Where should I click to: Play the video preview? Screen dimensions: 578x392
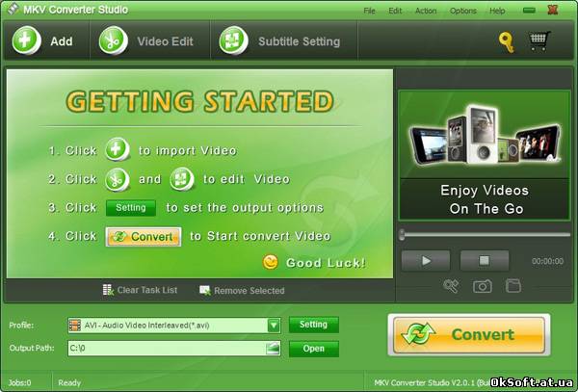click(426, 261)
